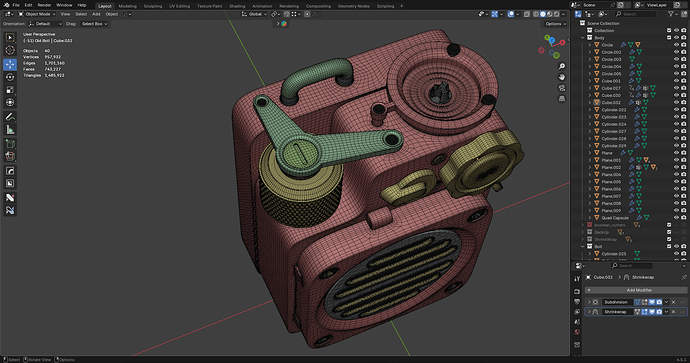
Task: Activate the Scale tool
Action: pos(10,90)
